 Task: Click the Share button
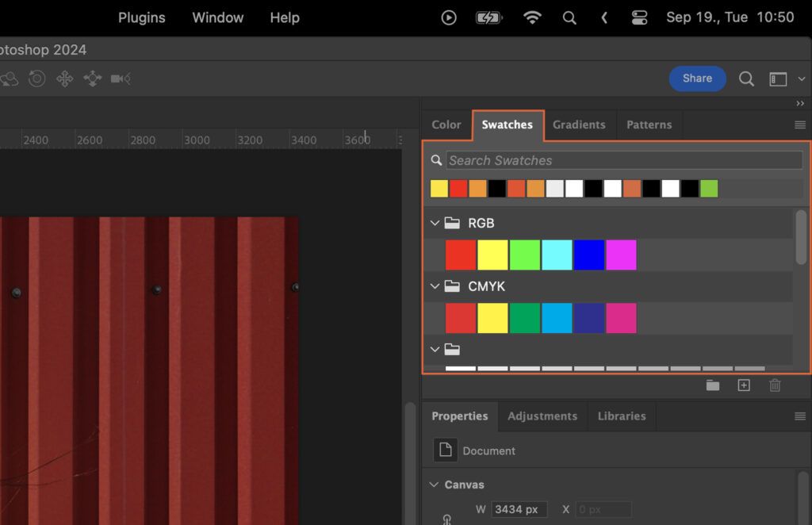pos(697,79)
